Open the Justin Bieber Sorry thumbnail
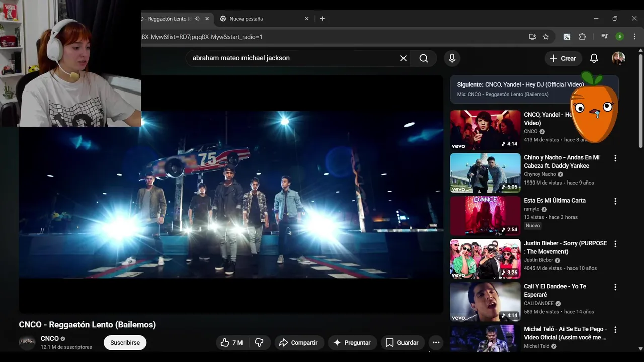Screen dimensions: 644x362 coord(485,259)
